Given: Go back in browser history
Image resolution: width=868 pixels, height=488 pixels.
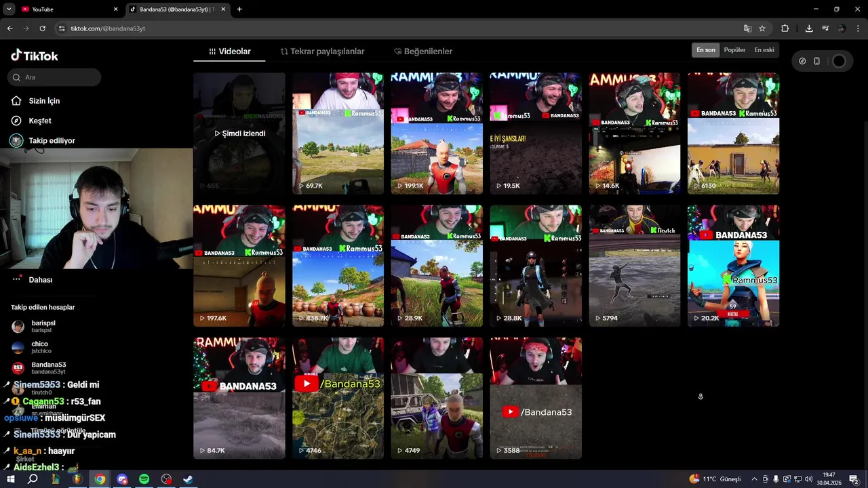Looking at the screenshot, I should [9, 28].
